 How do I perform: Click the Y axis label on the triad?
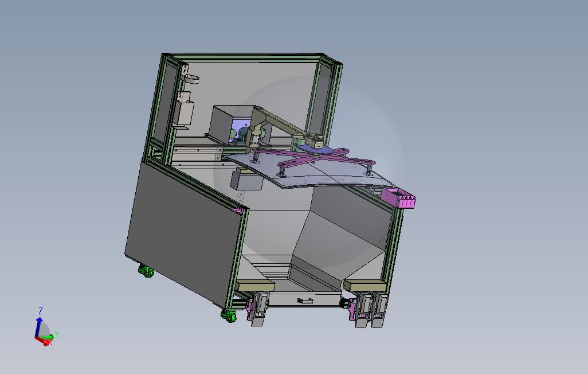[57, 334]
